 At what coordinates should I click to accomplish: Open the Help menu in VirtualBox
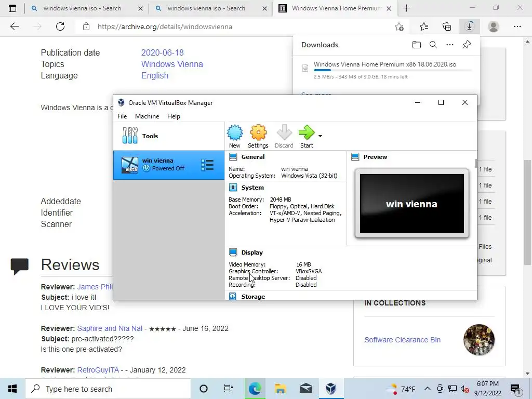click(174, 116)
